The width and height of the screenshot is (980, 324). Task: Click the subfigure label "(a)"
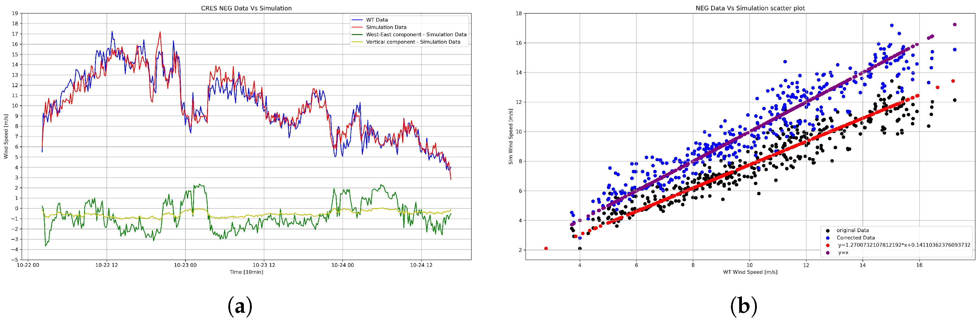[x=240, y=306]
